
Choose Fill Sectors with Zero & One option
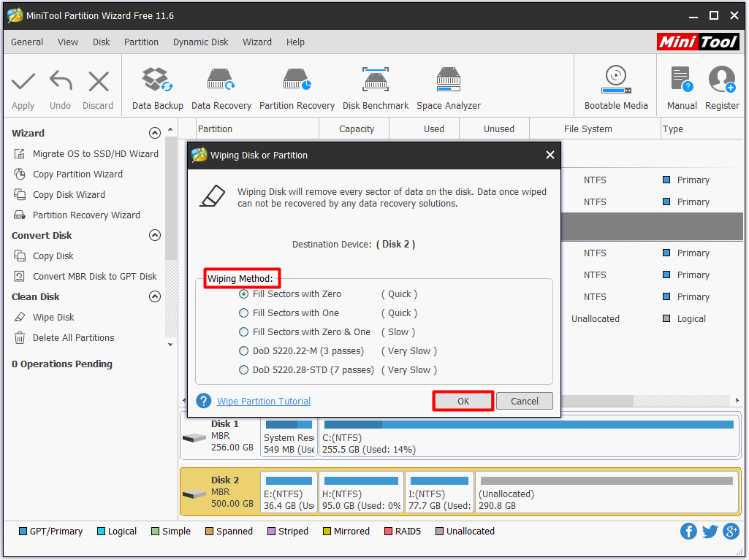(243, 331)
